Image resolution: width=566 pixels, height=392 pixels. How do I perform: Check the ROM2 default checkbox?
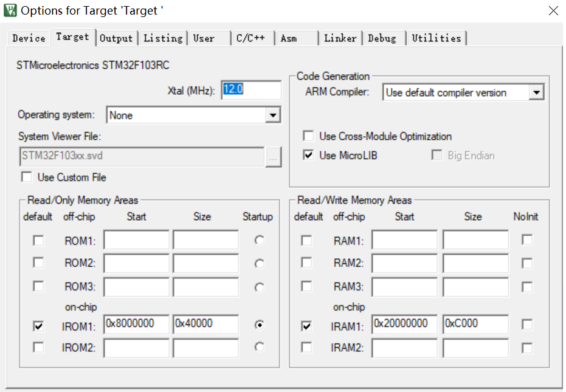pyautogui.click(x=38, y=263)
